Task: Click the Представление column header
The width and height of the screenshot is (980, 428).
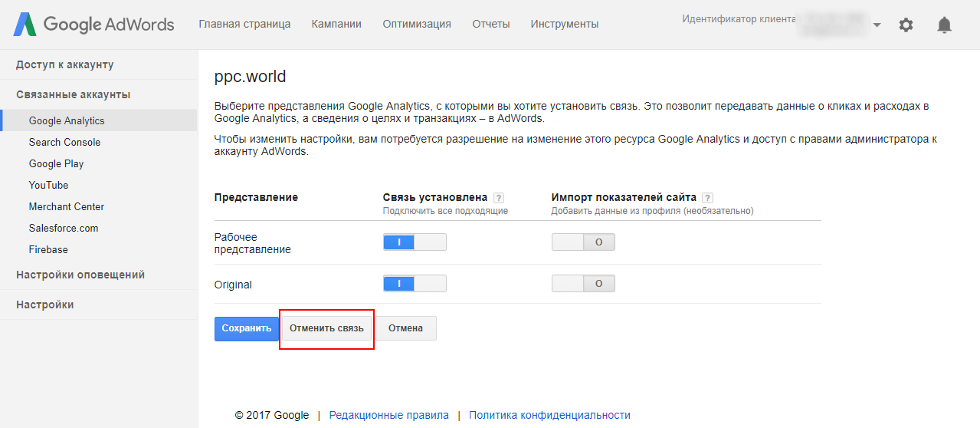Action: pos(257,197)
